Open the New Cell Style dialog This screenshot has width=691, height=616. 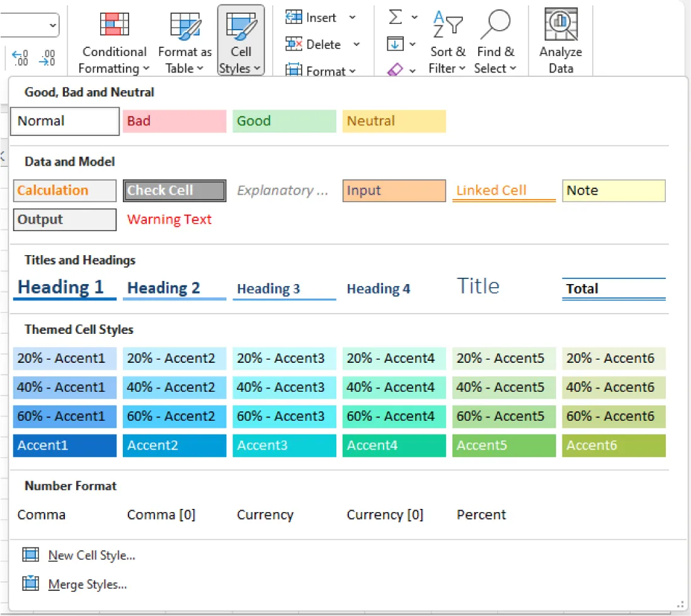pyautogui.click(x=91, y=555)
